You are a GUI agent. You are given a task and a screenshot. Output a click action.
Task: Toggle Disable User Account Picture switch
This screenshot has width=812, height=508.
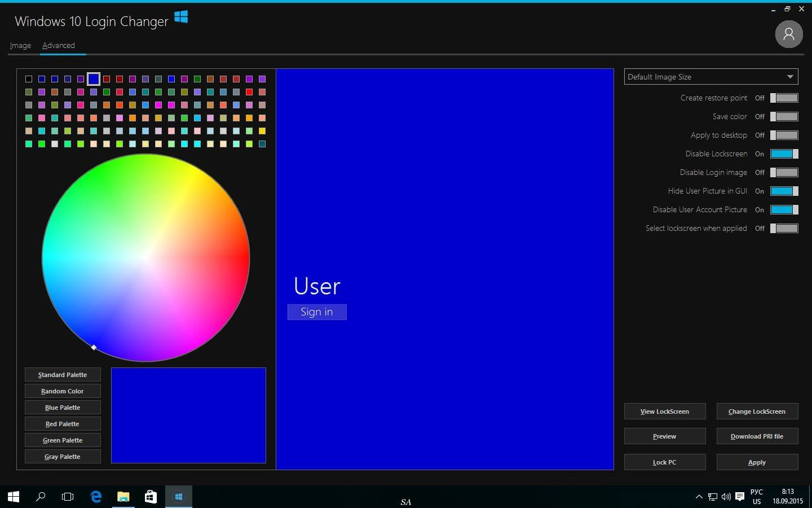784,209
